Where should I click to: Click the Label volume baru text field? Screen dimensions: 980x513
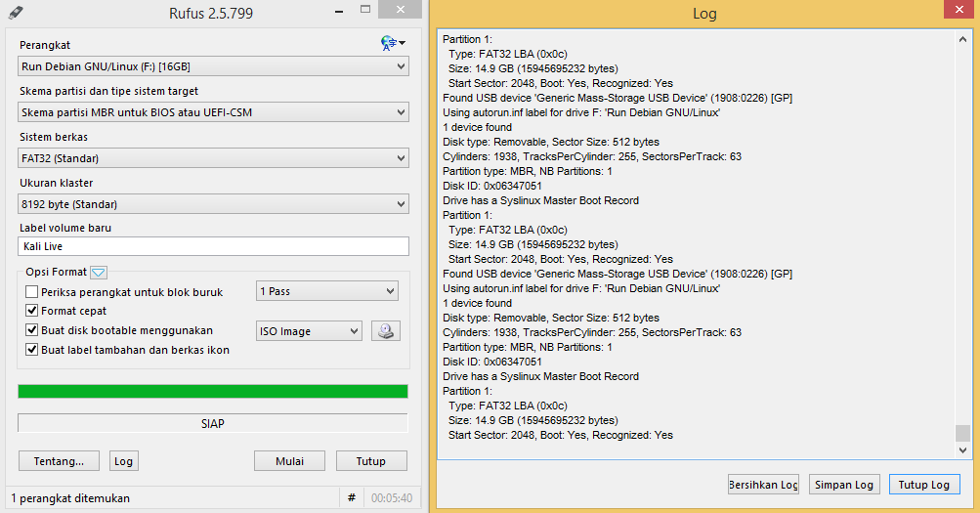[213, 246]
